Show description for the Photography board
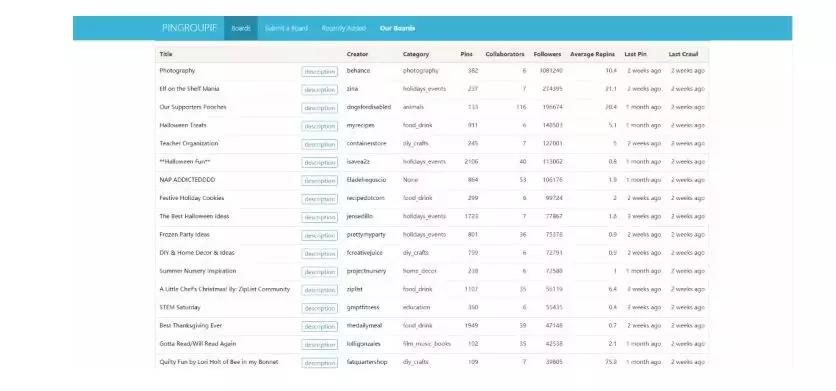Image resolution: width=836 pixels, height=391 pixels. [x=319, y=71]
